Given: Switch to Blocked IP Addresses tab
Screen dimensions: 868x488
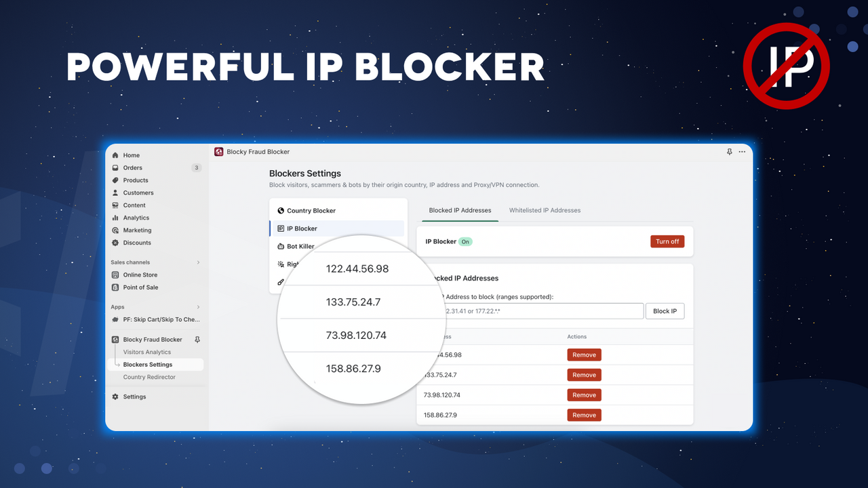Looking at the screenshot, I should [x=460, y=210].
